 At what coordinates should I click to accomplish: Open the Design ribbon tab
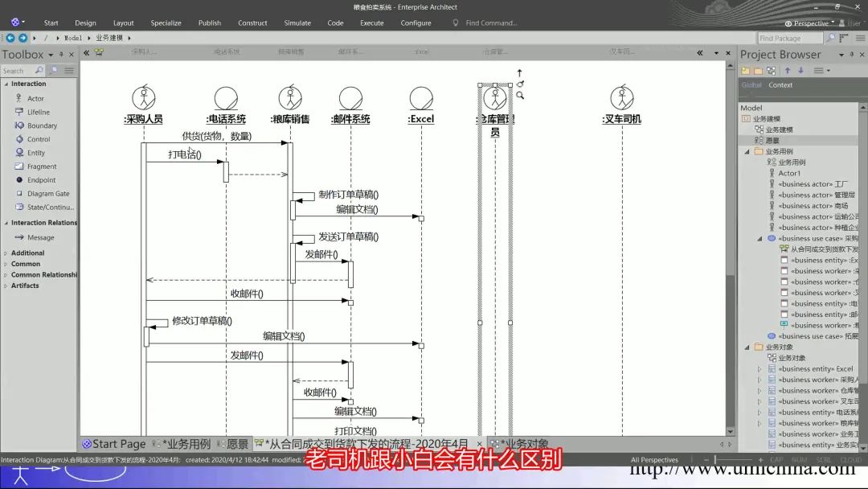click(x=85, y=23)
